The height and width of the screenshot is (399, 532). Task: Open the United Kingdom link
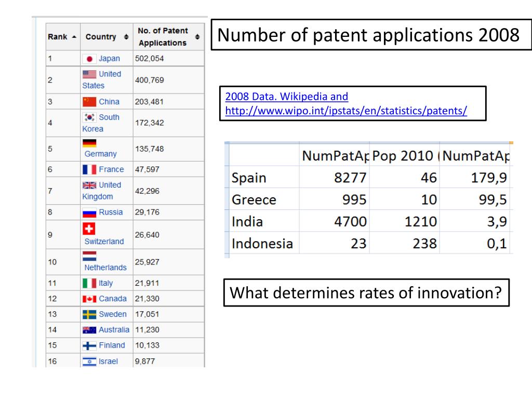[102, 191]
